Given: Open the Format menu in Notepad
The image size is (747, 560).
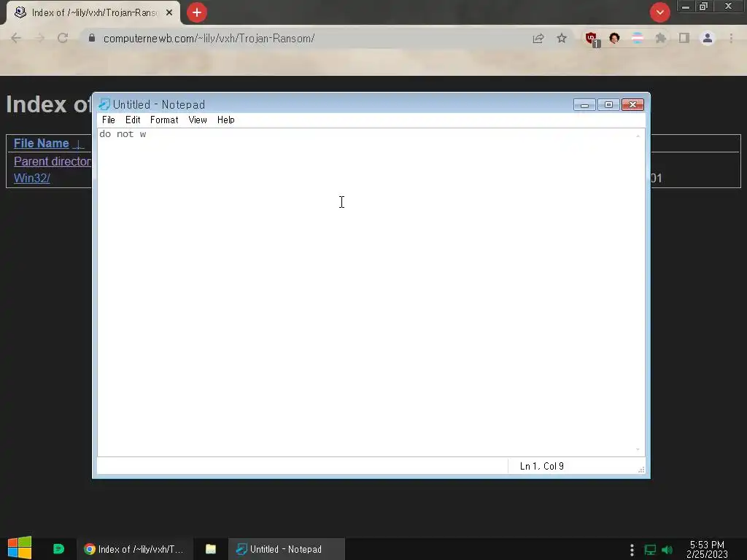Looking at the screenshot, I should 164,120.
